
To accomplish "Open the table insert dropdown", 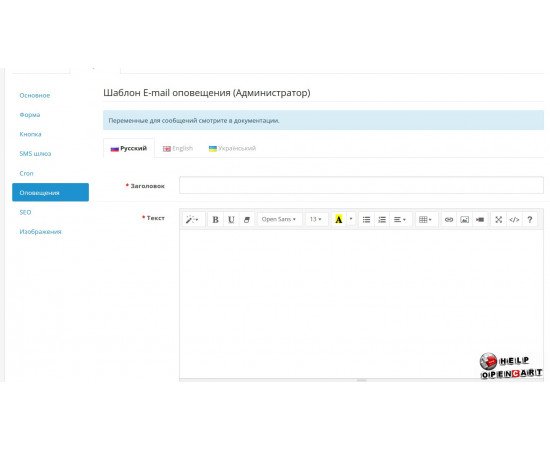I will (x=425, y=220).
